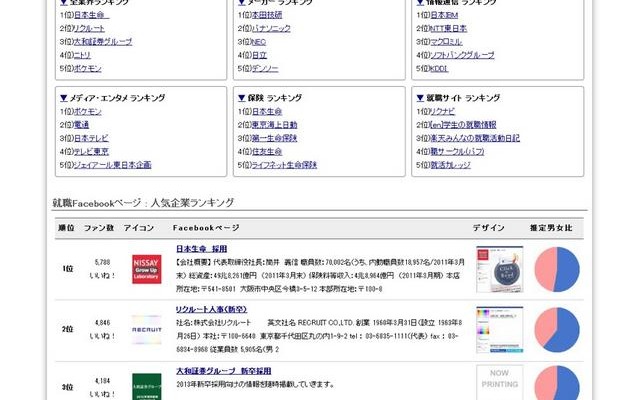Open NEC maker ranking link
The height and width of the screenshot is (400, 640).
(259, 42)
